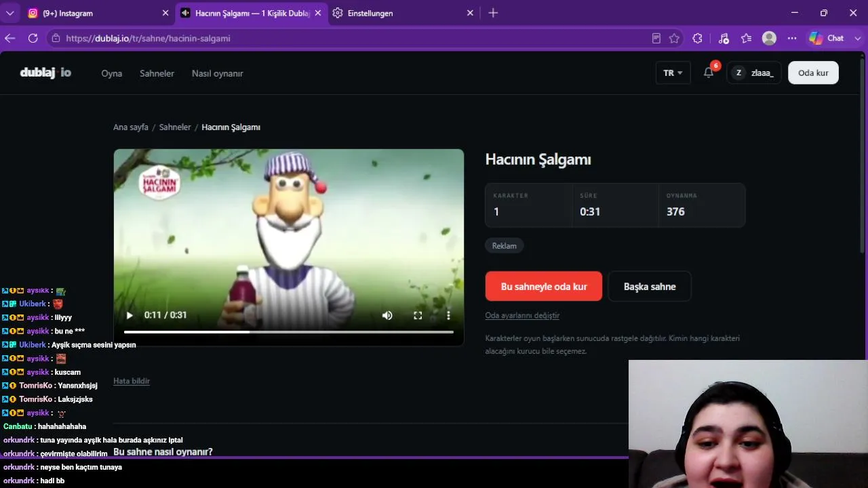This screenshot has width=868, height=488.
Task: Bookmark this page with the star
Action: 674,39
